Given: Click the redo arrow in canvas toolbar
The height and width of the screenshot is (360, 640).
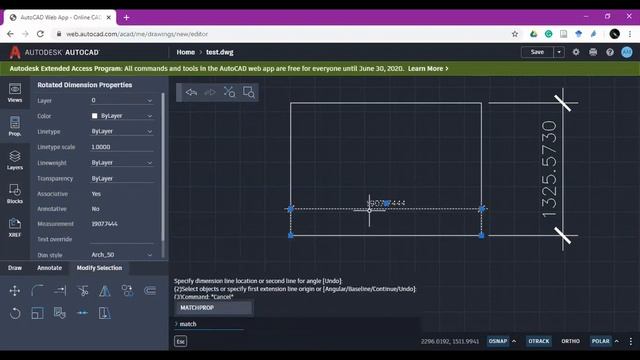Looking at the screenshot, I should 210,92.
